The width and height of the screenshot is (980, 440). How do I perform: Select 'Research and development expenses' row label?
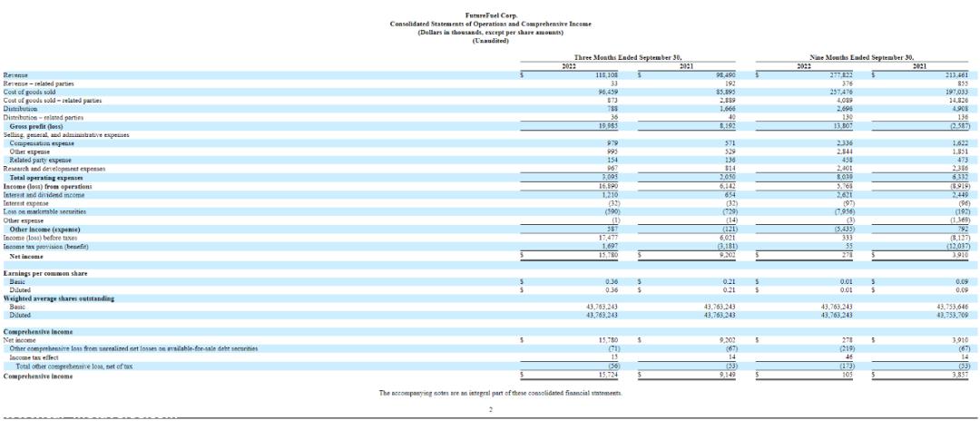[x=54, y=168]
